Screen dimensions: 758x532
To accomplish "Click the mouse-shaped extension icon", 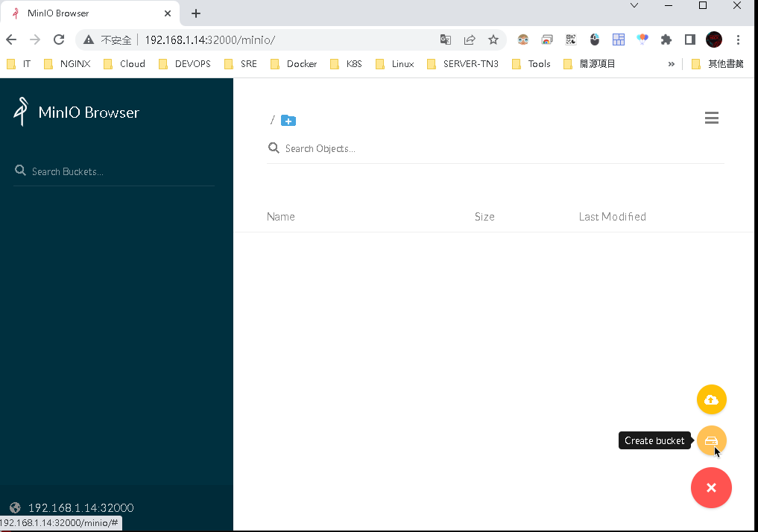I will point(595,39).
